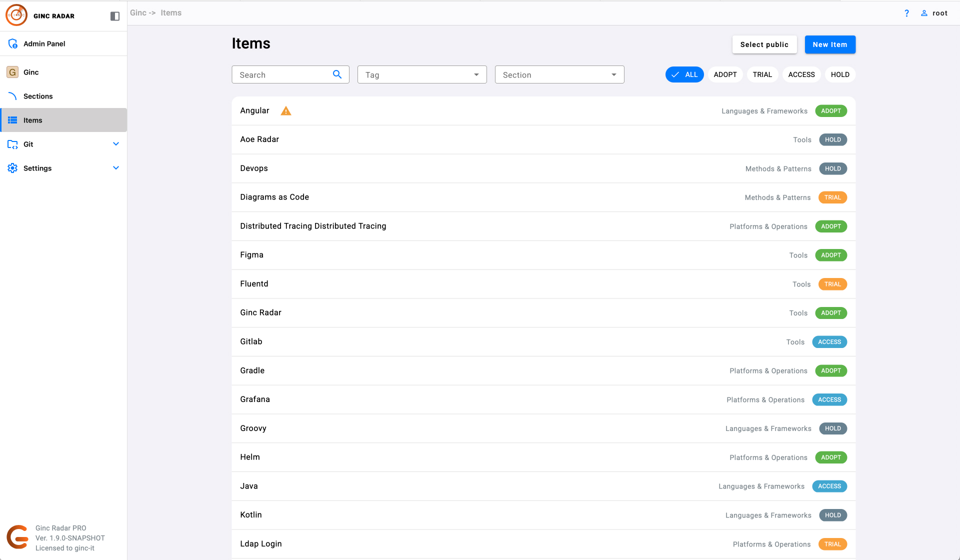Select Items in the sidebar menu
Viewport: 960px width, 560px height.
tap(63, 120)
